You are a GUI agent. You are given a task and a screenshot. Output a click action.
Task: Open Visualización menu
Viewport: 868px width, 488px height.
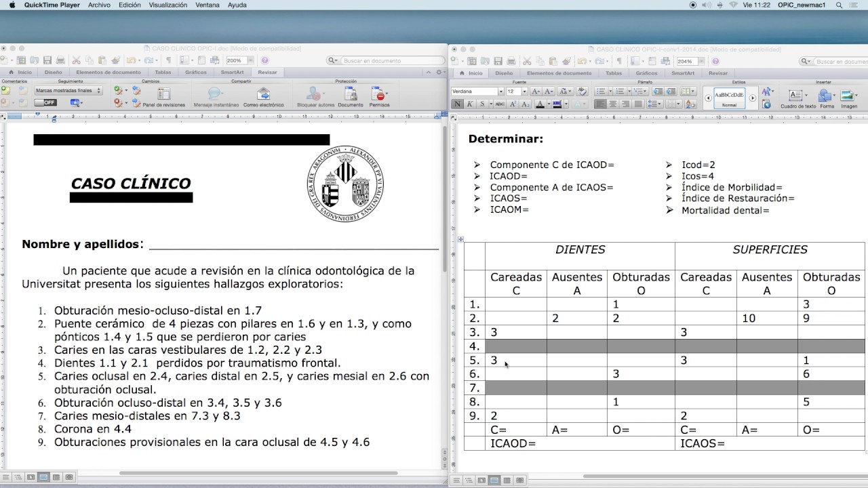coord(168,5)
